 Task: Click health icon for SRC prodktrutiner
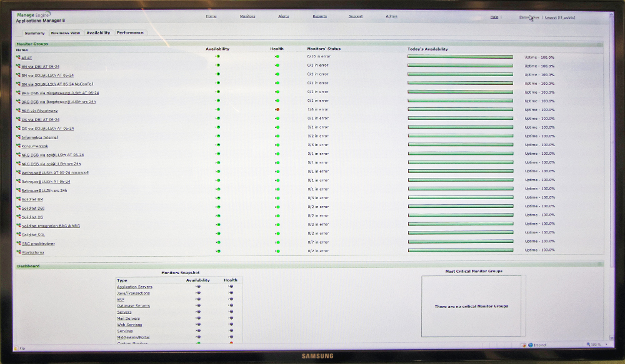[x=277, y=242]
